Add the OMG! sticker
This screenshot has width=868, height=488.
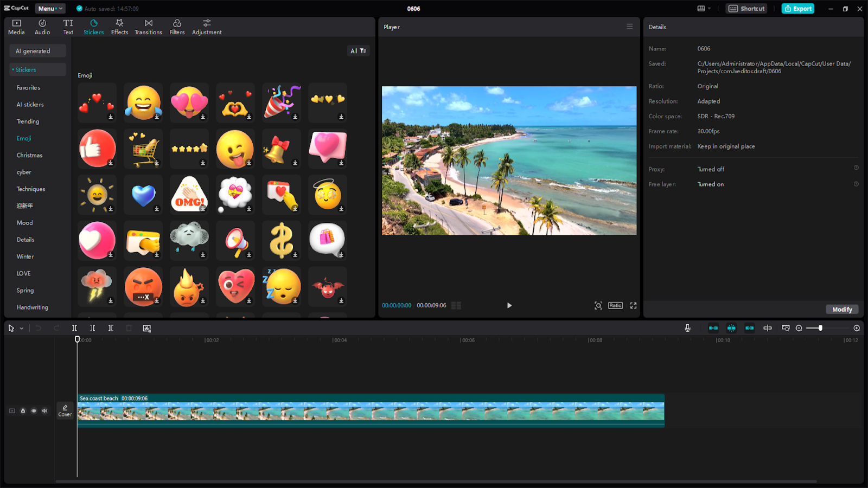pos(189,194)
